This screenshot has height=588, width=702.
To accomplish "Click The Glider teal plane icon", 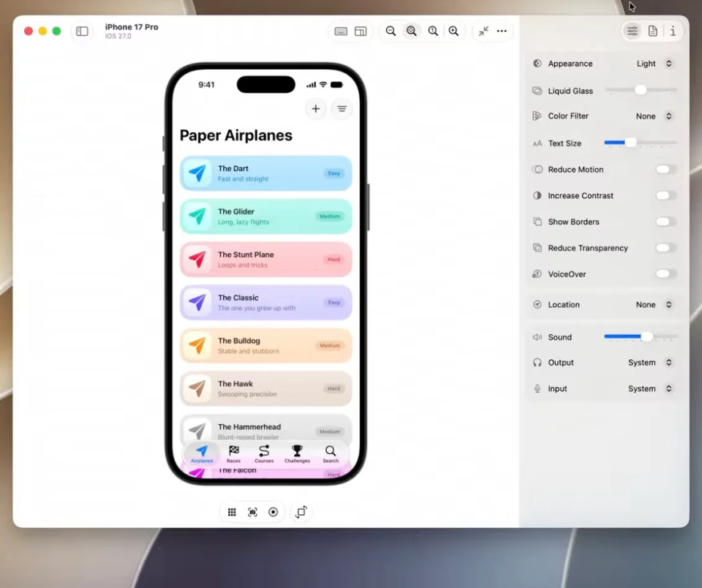I will point(197,216).
